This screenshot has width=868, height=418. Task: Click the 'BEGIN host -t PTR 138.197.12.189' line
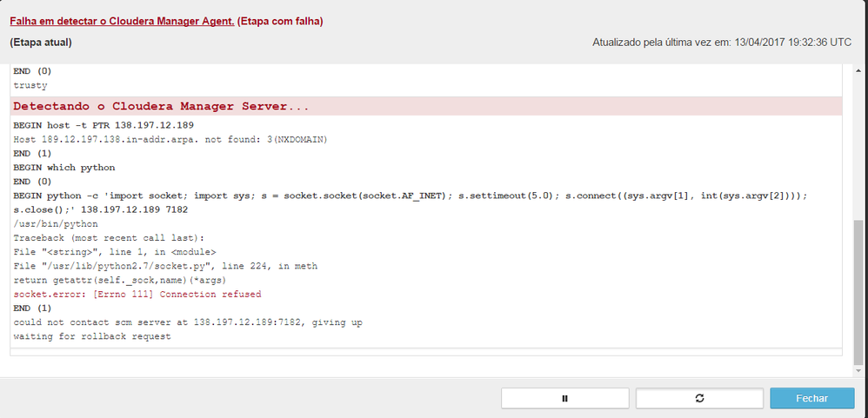pyautogui.click(x=103, y=125)
